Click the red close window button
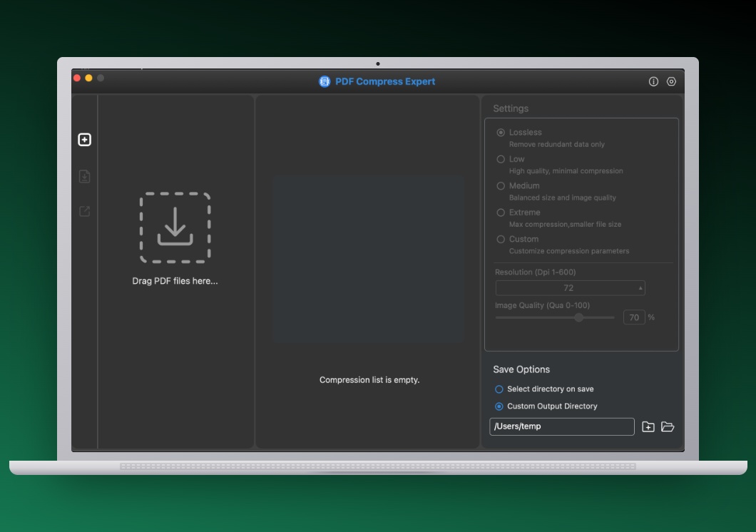The height and width of the screenshot is (532, 756). [x=76, y=78]
